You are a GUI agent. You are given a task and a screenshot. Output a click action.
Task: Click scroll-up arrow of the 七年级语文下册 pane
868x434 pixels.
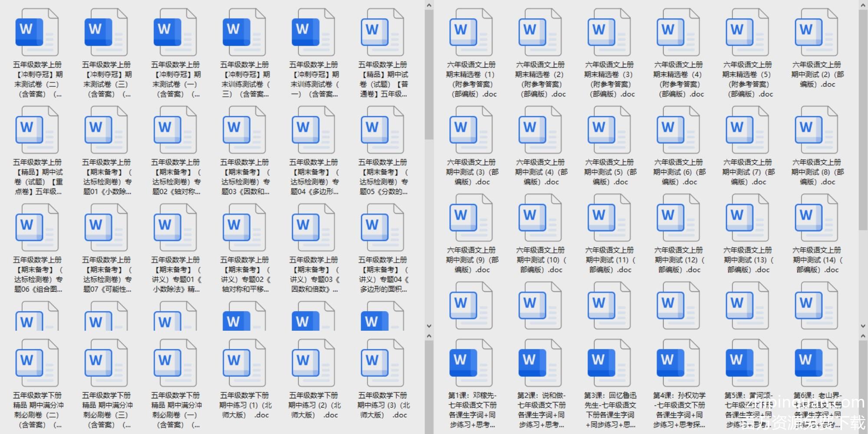click(x=863, y=336)
